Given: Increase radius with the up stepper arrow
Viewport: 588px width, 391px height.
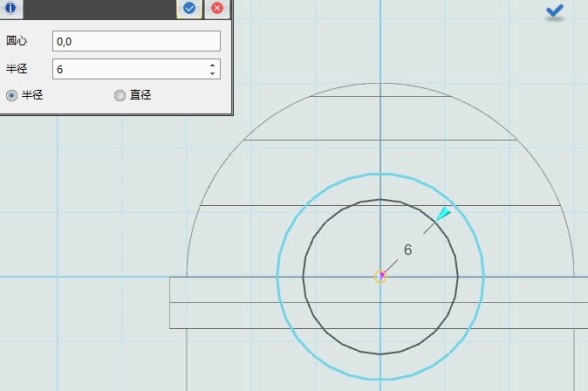Looking at the screenshot, I should coord(213,65).
